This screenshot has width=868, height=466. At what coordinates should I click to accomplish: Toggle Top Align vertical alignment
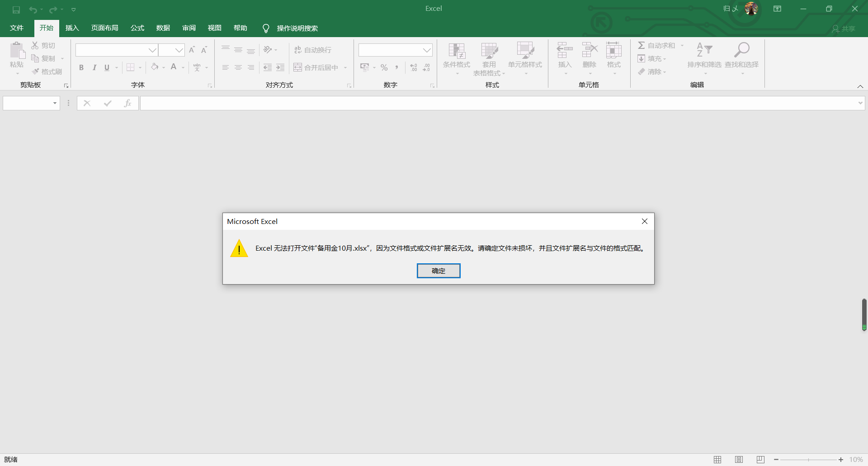[x=226, y=49]
